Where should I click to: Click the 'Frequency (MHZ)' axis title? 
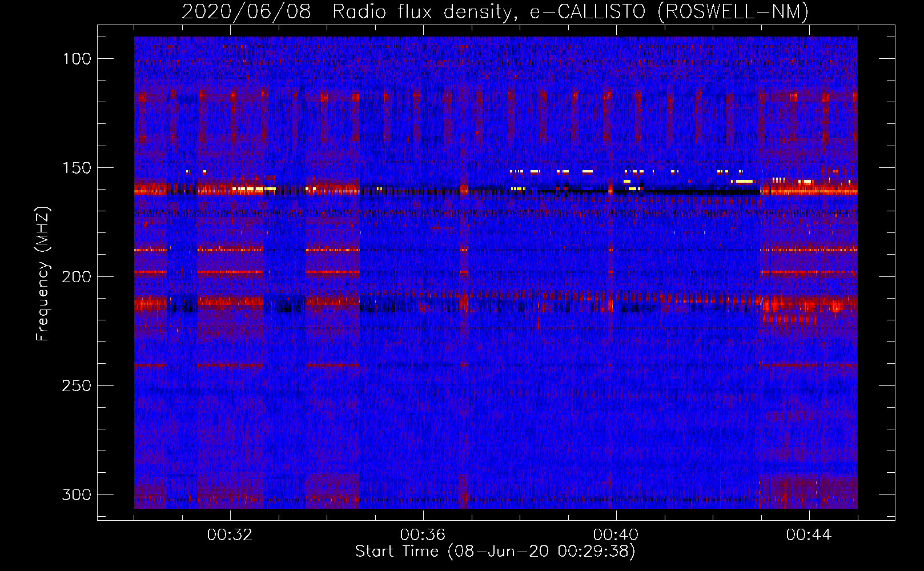tap(43, 274)
